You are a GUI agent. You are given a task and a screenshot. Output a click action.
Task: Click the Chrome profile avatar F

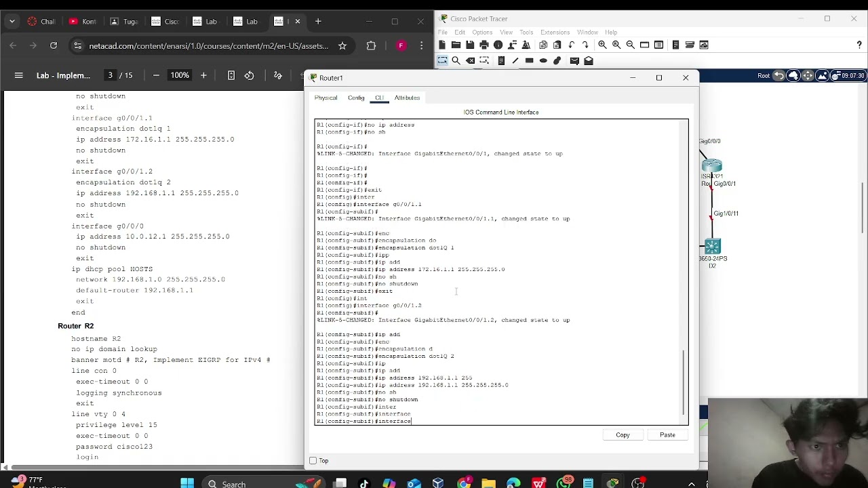(x=401, y=45)
